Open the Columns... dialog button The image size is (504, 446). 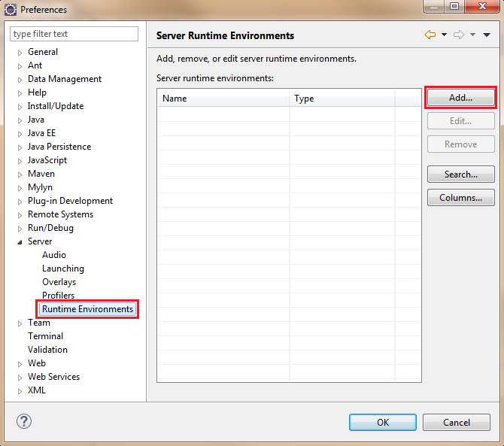click(x=460, y=198)
